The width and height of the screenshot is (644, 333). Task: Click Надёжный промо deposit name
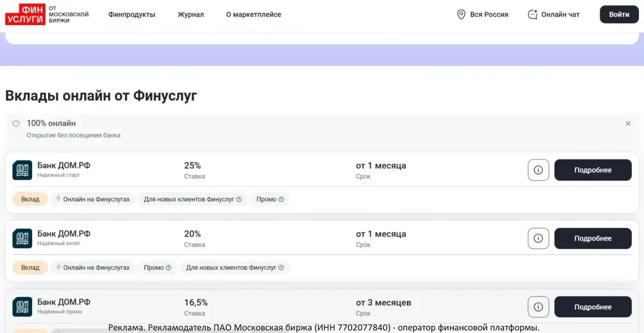pyautogui.click(x=60, y=312)
